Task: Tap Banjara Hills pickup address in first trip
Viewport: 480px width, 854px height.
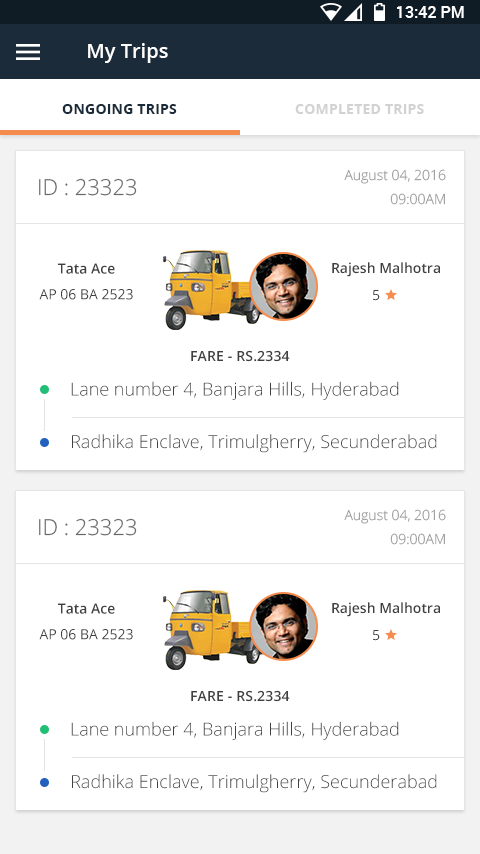Action: (x=235, y=389)
